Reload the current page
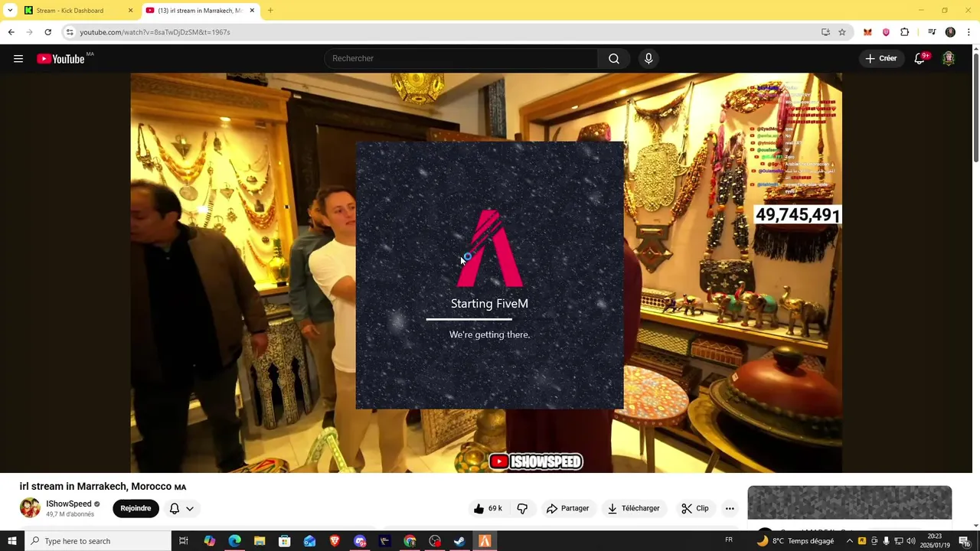Viewport: 980px width, 551px height. pos(47,32)
